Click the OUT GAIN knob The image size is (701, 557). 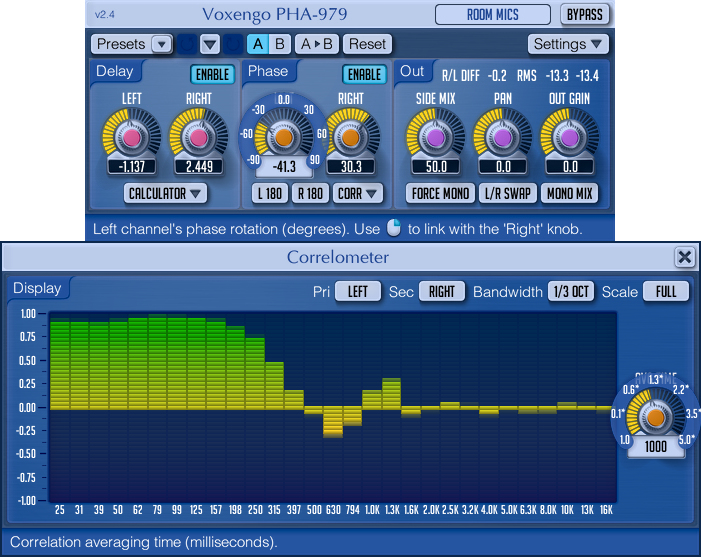tap(570, 137)
